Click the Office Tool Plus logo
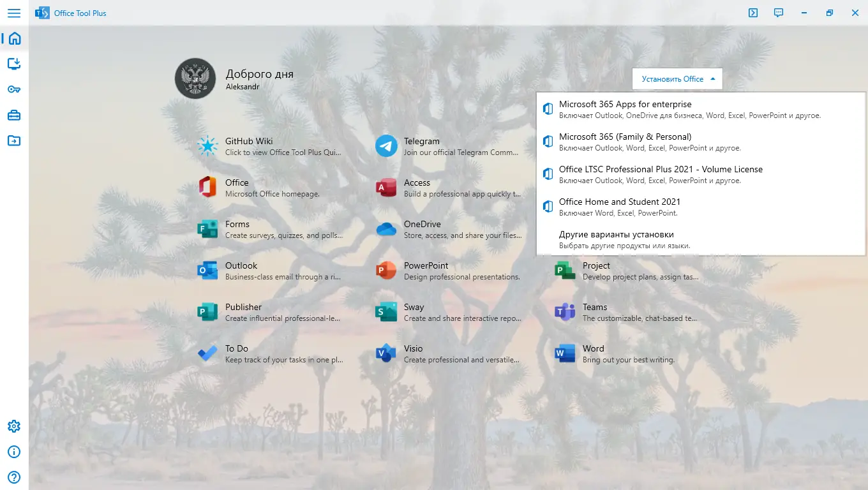 (42, 13)
